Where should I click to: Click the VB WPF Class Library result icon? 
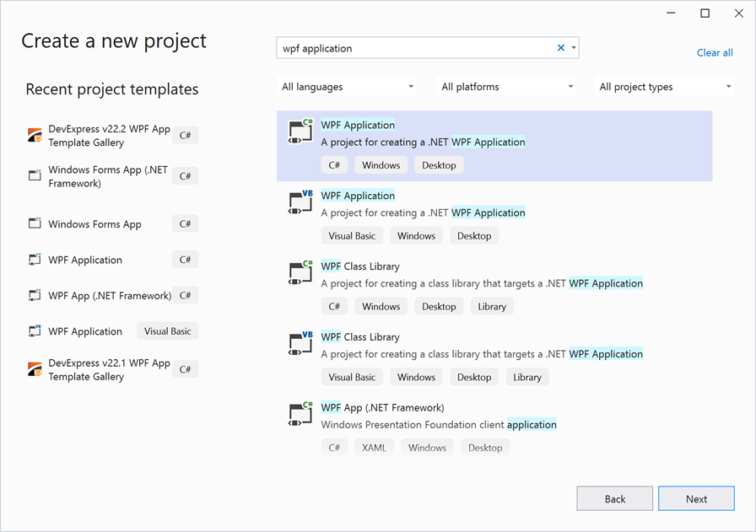click(300, 344)
